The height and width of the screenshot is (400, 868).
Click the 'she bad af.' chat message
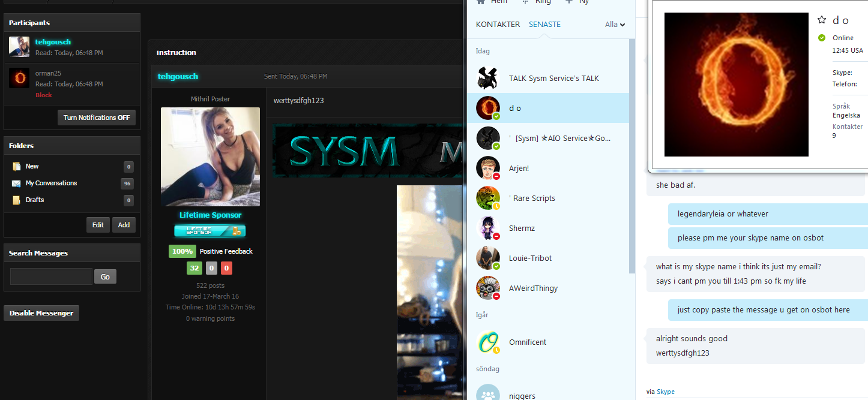click(x=676, y=185)
